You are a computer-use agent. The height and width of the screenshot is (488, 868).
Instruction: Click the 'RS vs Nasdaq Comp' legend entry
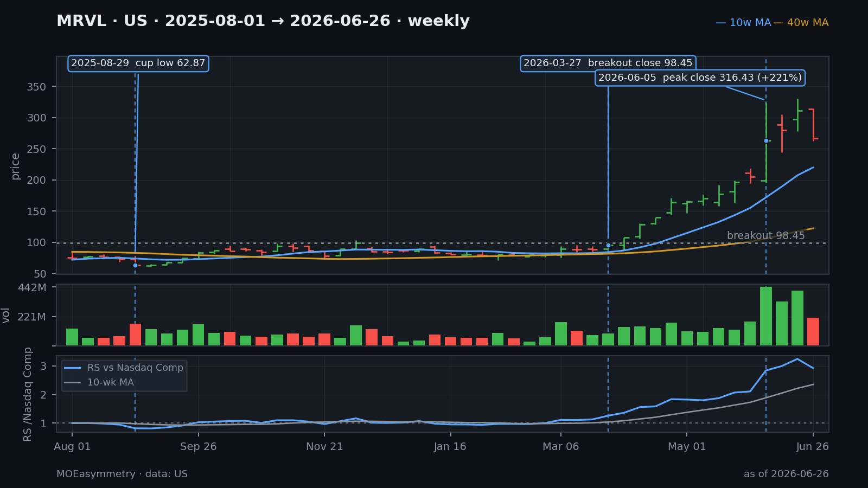click(x=124, y=368)
